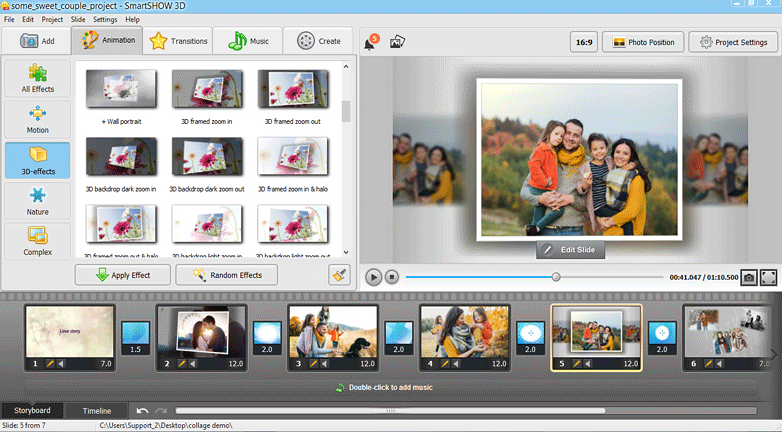Click the playback progress slider handle
Viewport: 782px width, 432px height.
556,277
